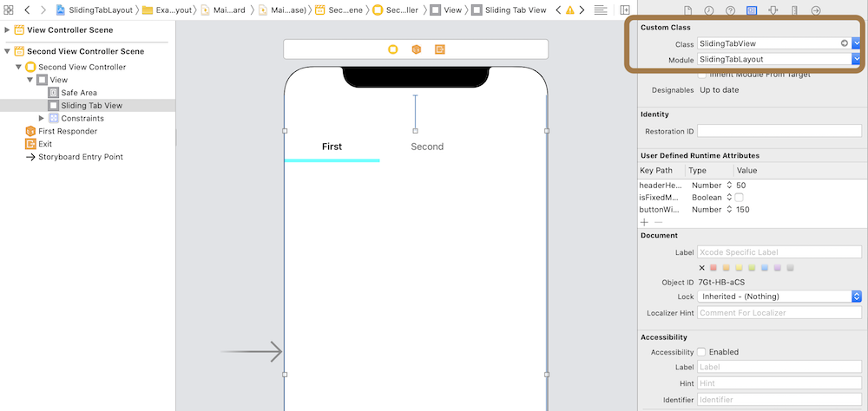
Task: Select Mai...ase) breadcrumb in jump bar
Action: click(282, 10)
